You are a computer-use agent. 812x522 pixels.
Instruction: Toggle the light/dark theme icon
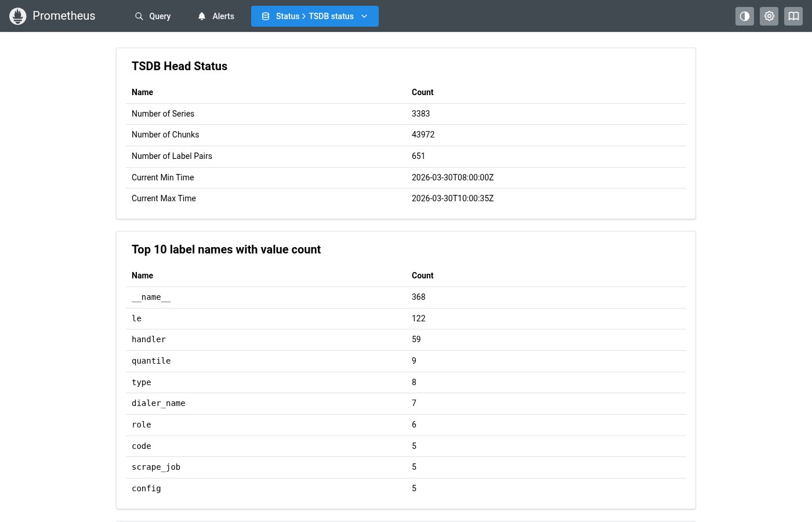745,16
